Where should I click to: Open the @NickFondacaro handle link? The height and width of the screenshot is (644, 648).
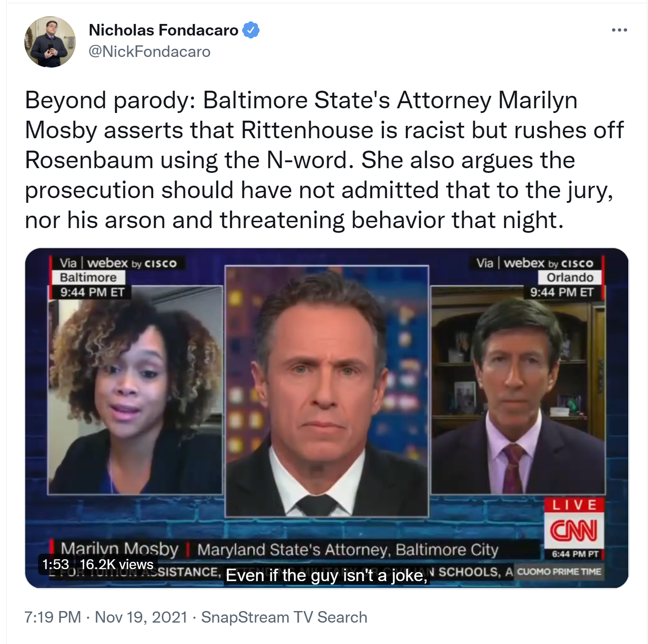pos(149,52)
